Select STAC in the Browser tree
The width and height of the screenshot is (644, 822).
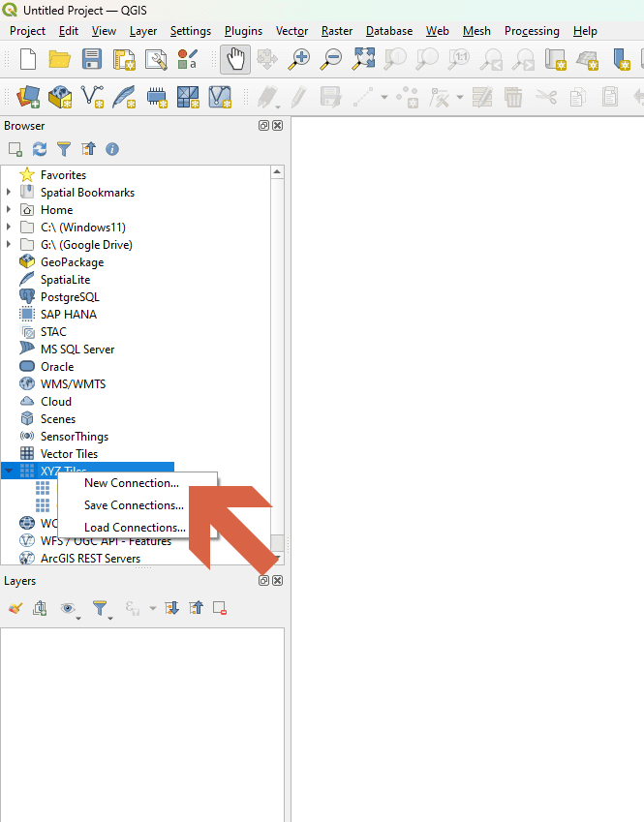[x=53, y=332]
